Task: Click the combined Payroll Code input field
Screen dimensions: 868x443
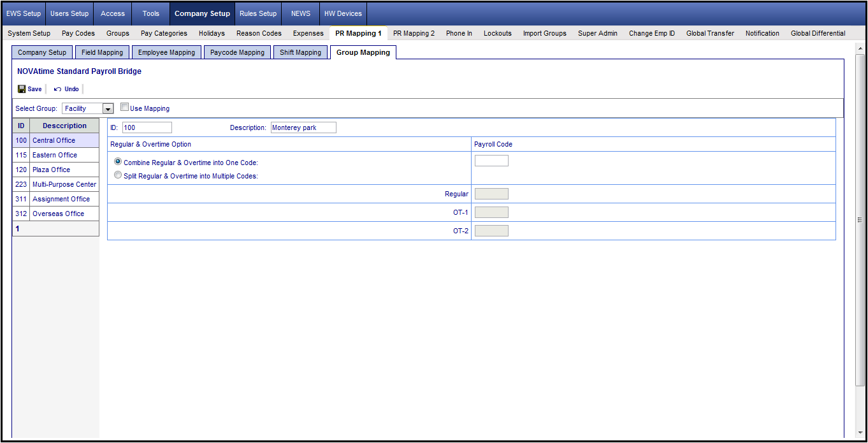Action: pos(492,161)
